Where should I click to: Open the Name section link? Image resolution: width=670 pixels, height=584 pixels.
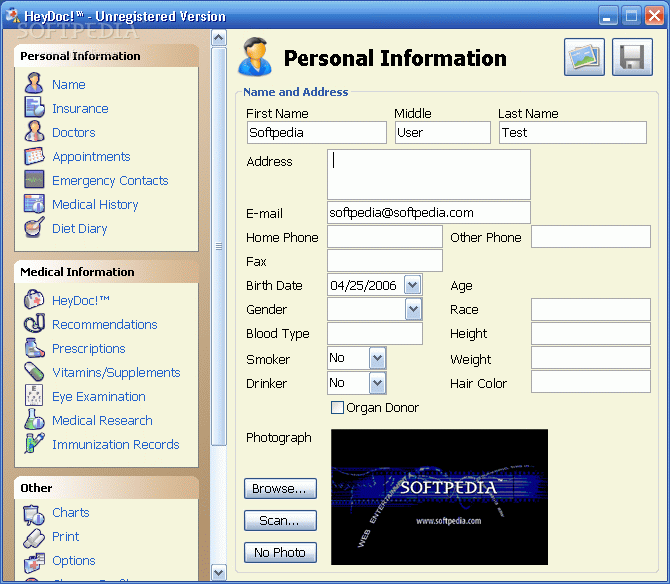pyautogui.click(x=69, y=85)
